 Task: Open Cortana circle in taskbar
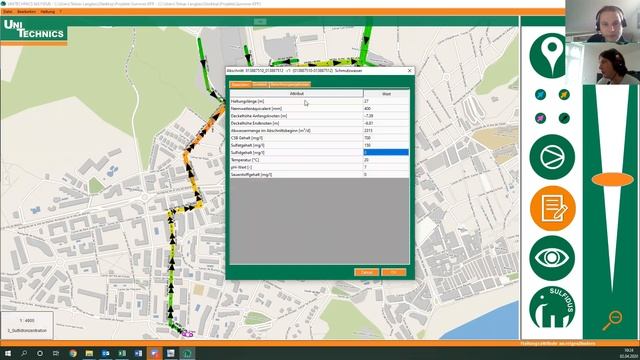(40, 353)
